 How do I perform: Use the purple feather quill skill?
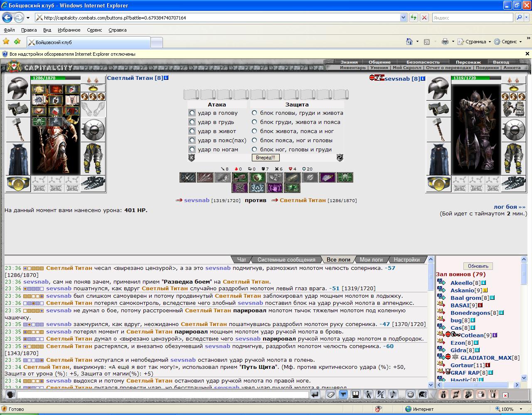click(x=328, y=178)
